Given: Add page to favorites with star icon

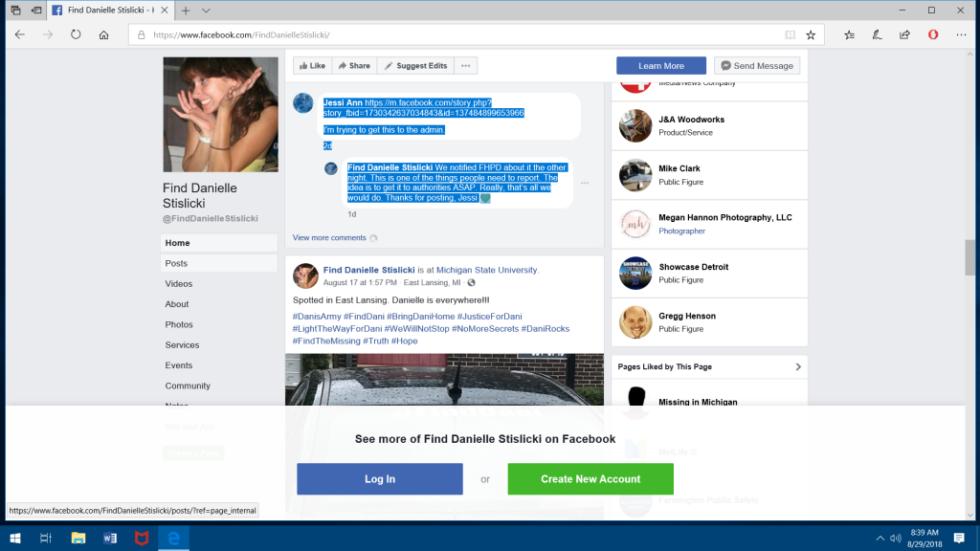Looking at the screenshot, I should point(811,34).
